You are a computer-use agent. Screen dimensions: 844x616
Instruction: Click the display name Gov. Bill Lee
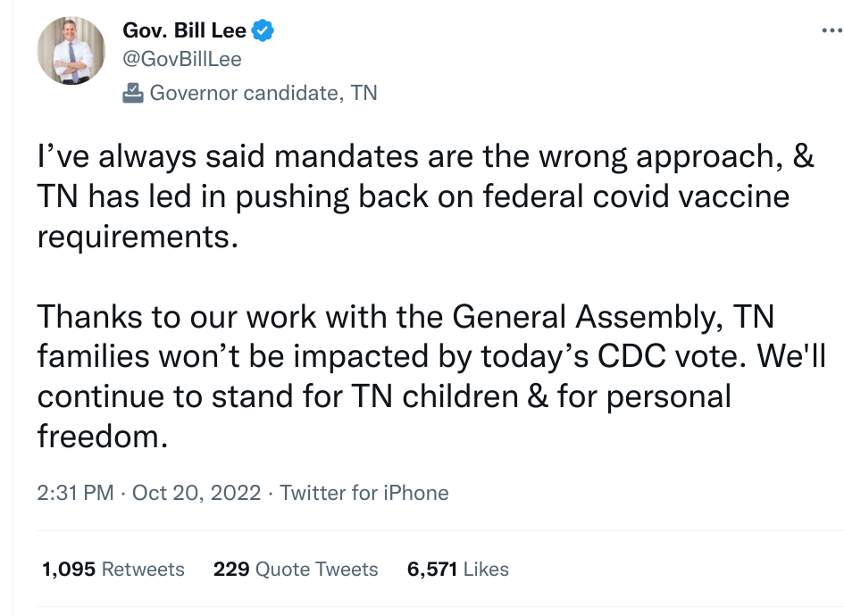coord(184,32)
